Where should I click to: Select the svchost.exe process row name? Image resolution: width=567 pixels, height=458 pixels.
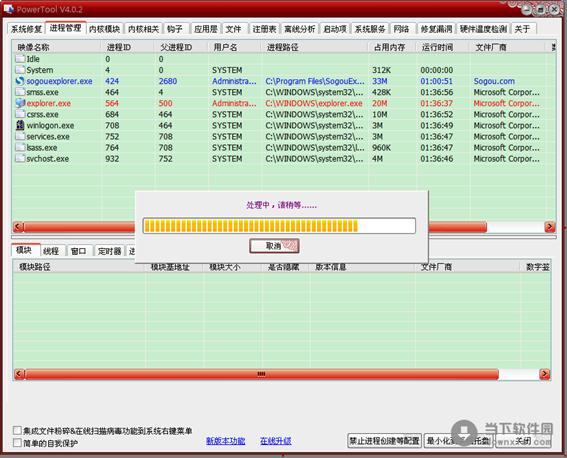click(x=48, y=158)
